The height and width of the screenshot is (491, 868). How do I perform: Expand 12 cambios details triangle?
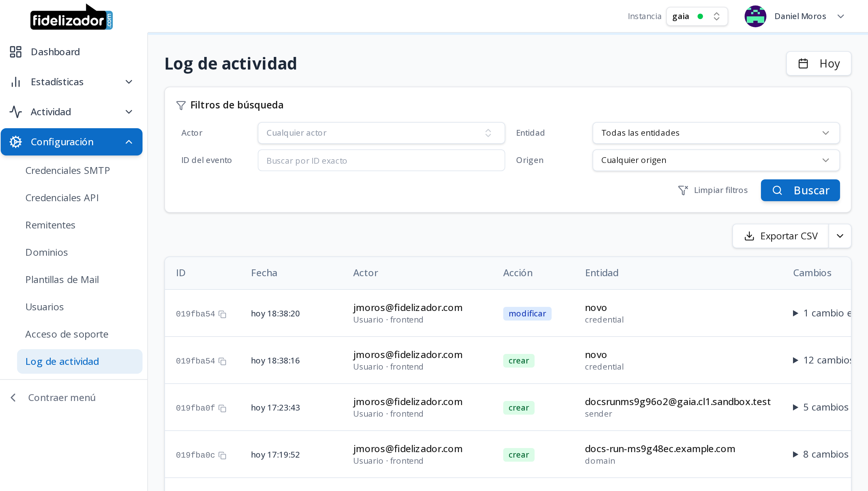[x=795, y=360]
